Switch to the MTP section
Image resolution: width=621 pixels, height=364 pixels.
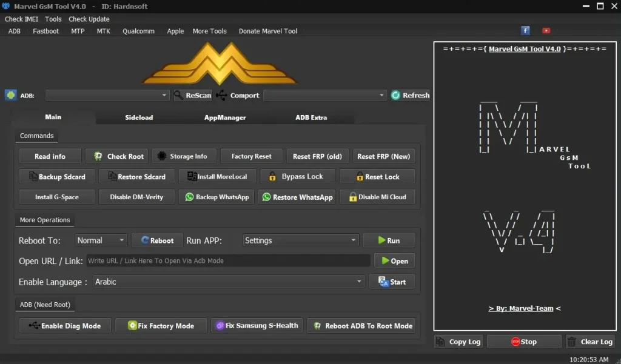click(78, 31)
